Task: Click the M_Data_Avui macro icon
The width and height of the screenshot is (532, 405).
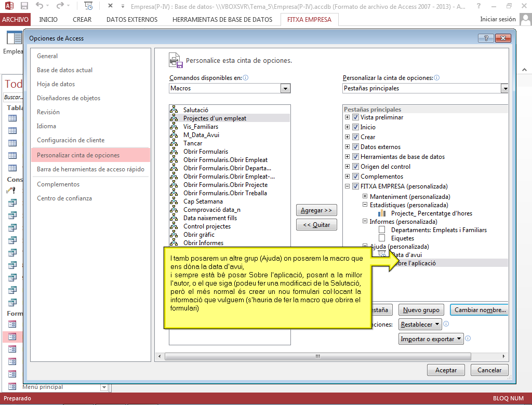Action: (174, 134)
